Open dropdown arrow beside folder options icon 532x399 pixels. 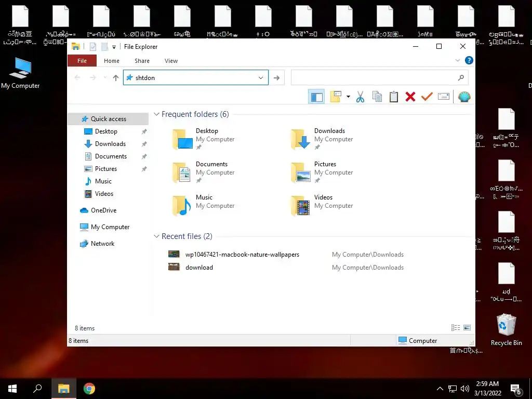tap(348, 97)
